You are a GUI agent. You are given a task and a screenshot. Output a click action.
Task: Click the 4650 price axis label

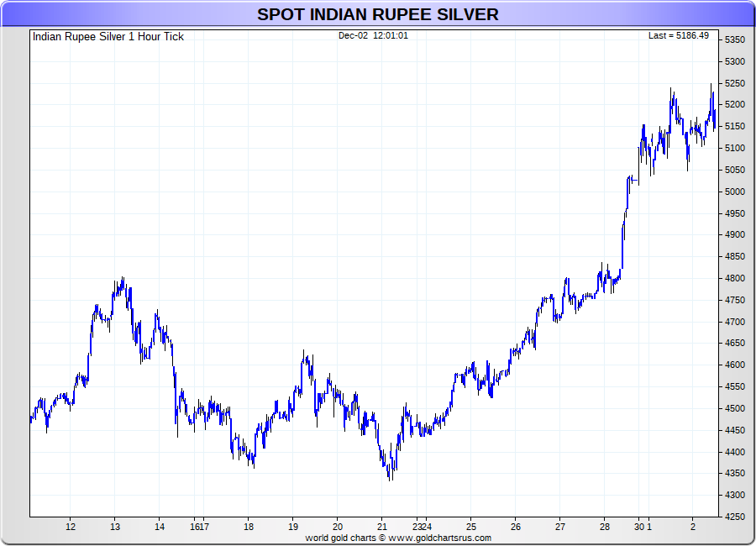pyautogui.click(x=735, y=343)
